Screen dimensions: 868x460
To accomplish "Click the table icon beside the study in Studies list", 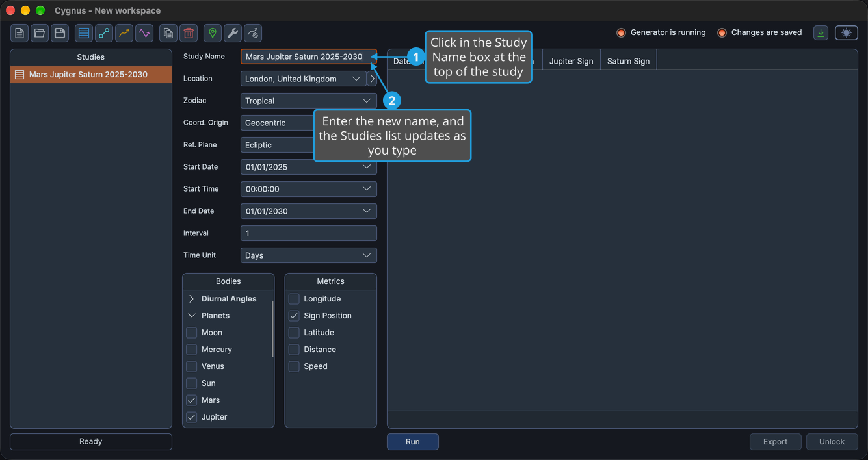I will 20,75.
